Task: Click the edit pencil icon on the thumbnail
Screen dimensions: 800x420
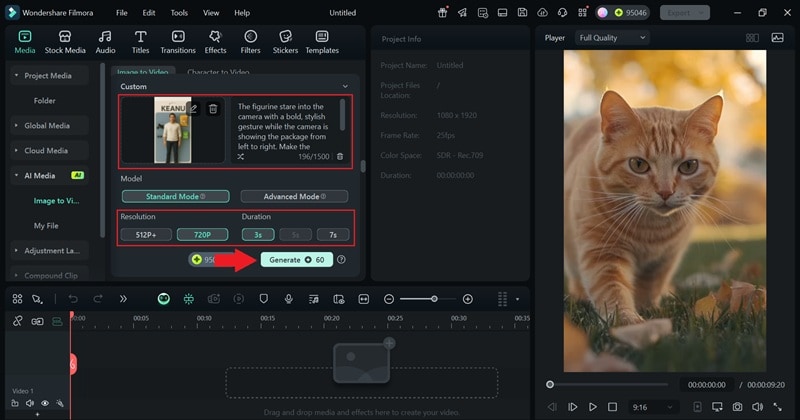Action: [x=193, y=108]
